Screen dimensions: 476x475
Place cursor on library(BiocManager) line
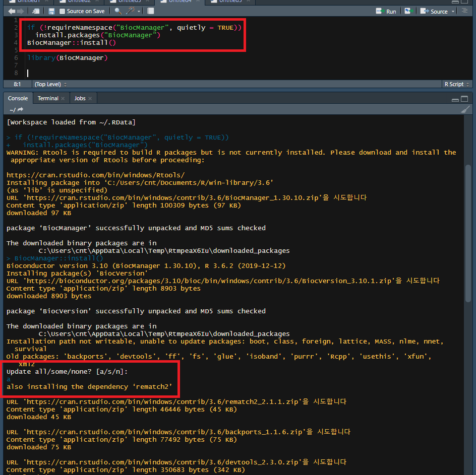point(68,57)
